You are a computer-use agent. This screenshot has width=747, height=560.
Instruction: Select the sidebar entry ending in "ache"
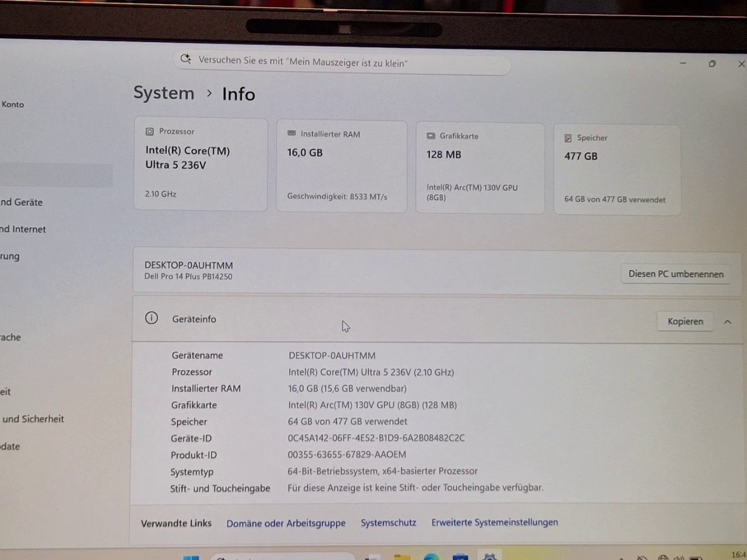[x=11, y=337]
